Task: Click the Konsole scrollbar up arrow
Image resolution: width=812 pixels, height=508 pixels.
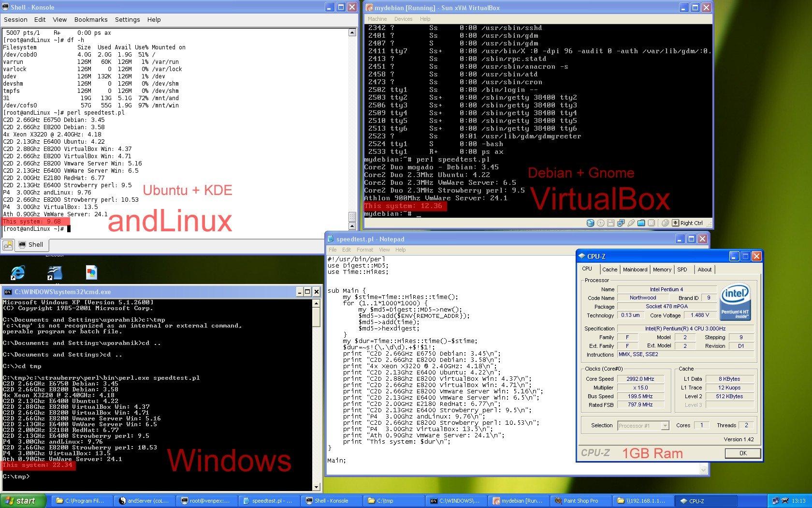Action: (352, 32)
